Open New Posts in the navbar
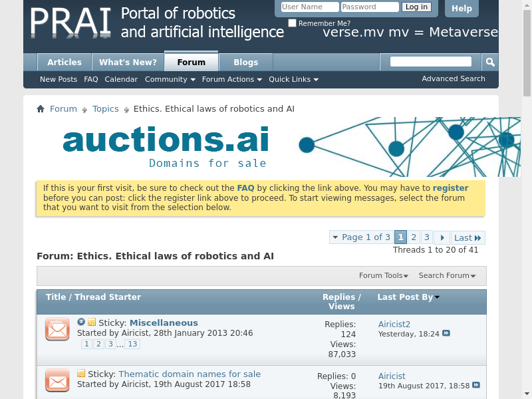This screenshot has height=399, width=532. tap(59, 79)
